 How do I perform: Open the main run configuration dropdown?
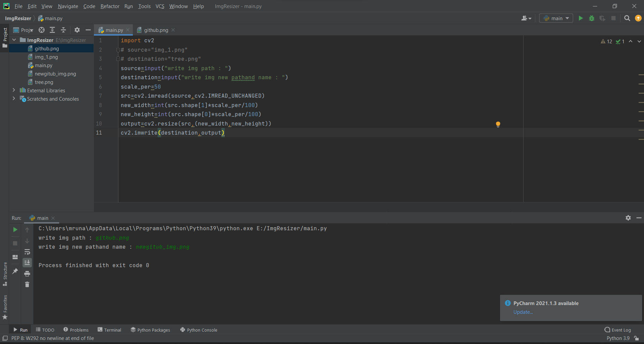tap(556, 18)
